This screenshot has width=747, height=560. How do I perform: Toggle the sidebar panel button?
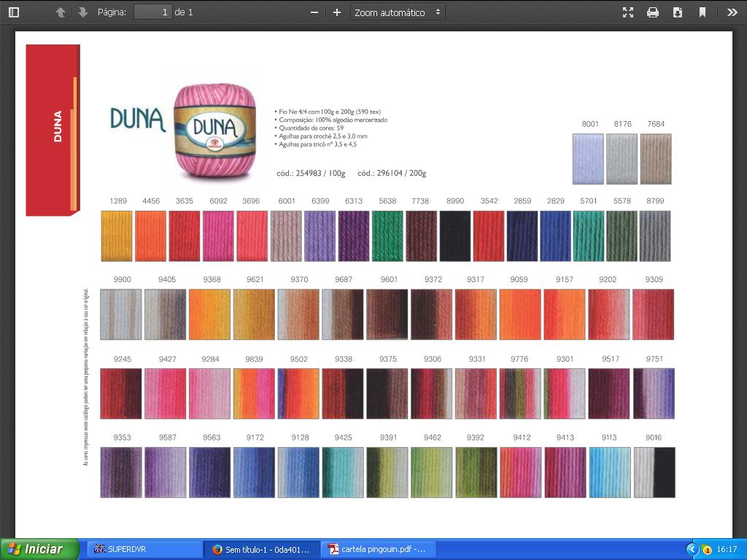point(14,12)
